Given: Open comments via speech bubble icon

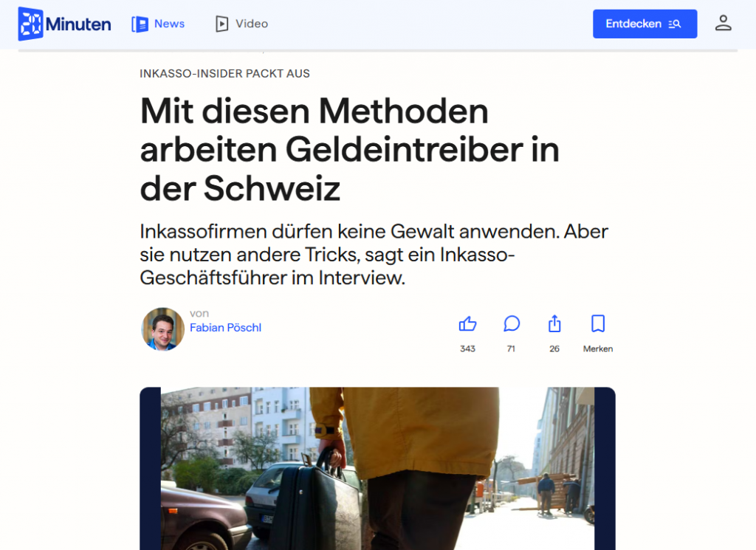Looking at the screenshot, I should pyautogui.click(x=511, y=323).
